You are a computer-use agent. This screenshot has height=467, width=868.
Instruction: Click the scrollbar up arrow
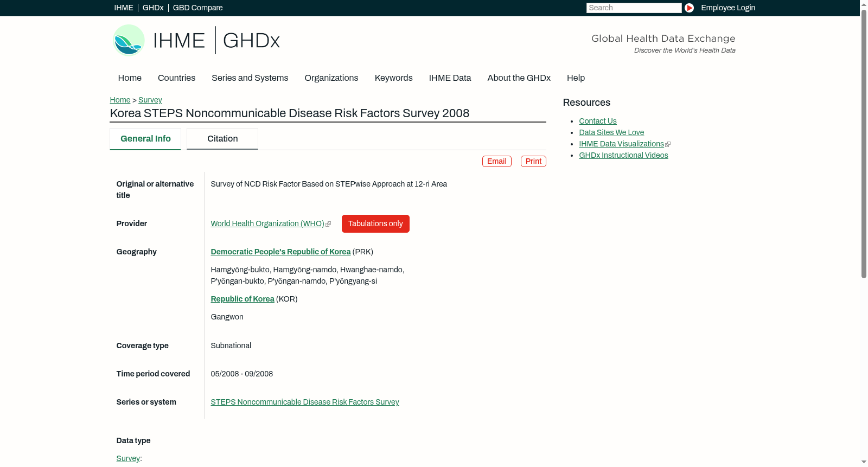tap(864, 4)
